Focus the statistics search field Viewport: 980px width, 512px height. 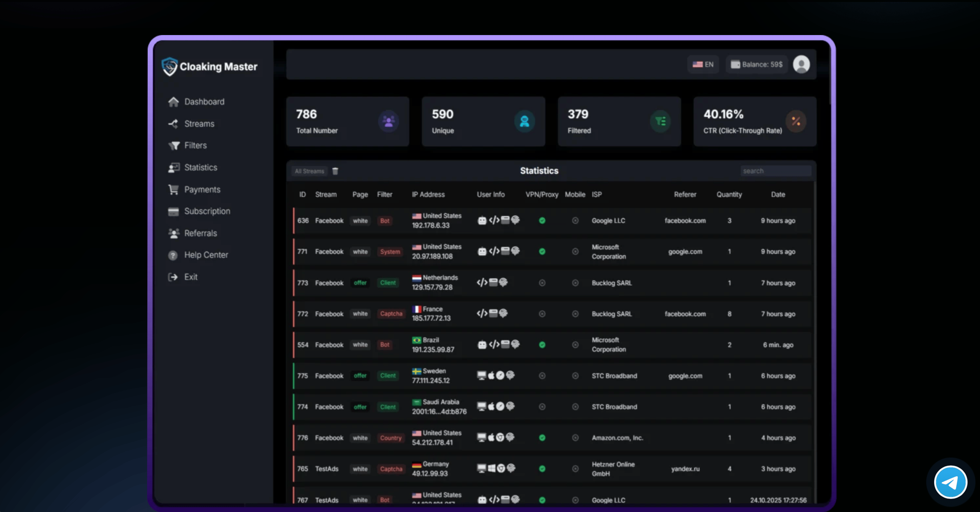[776, 171]
